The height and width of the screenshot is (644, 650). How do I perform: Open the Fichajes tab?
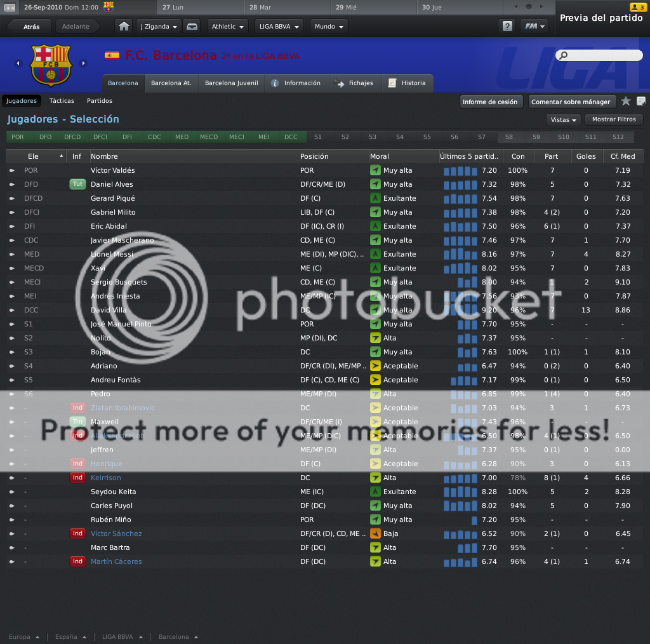[355, 83]
